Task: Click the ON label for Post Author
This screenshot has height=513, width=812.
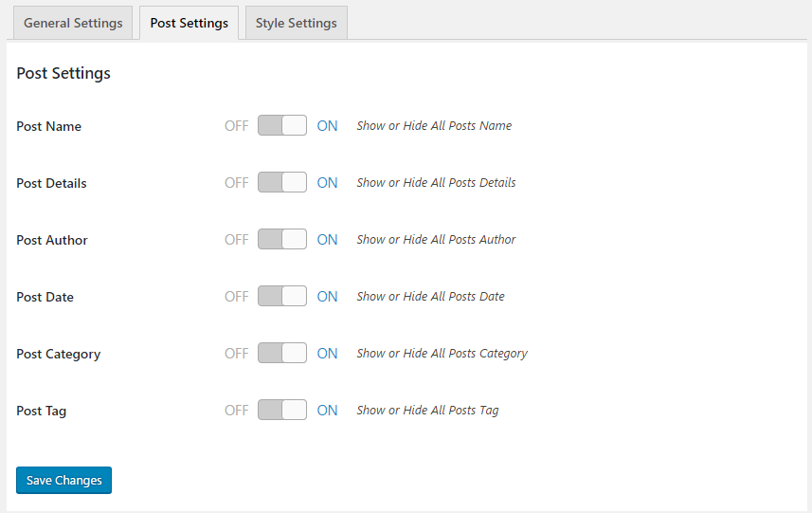Action: point(327,240)
